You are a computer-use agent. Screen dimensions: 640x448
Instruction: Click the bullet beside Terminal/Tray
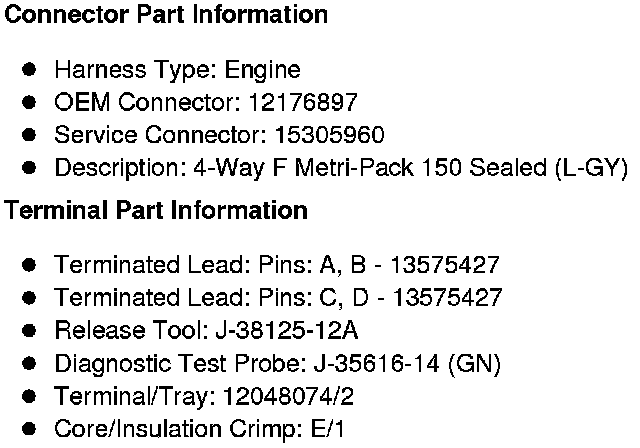pyautogui.click(x=29, y=396)
